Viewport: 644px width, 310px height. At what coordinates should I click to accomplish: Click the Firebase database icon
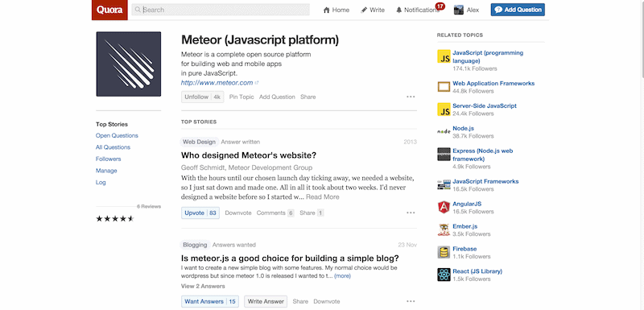444,252
